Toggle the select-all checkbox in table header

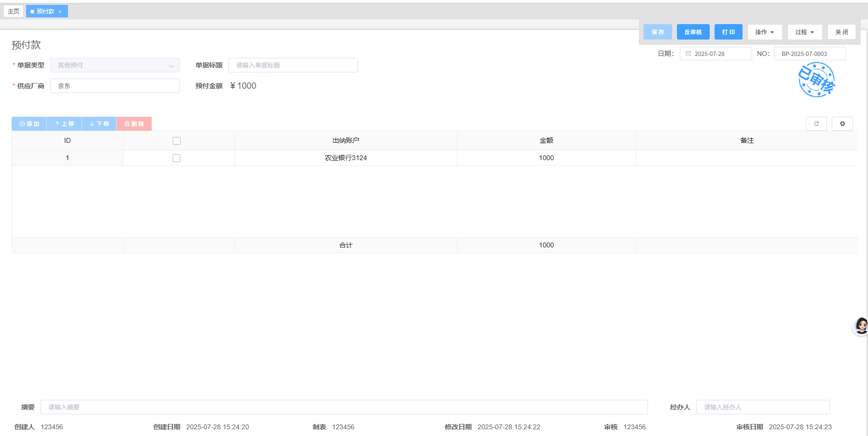177,141
